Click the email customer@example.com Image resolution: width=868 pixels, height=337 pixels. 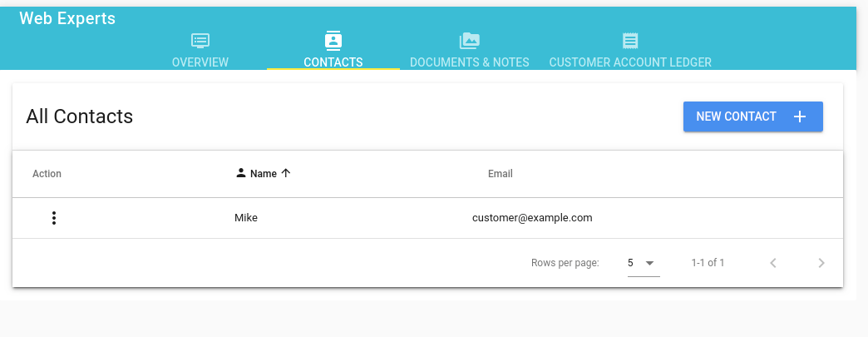point(532,218)
